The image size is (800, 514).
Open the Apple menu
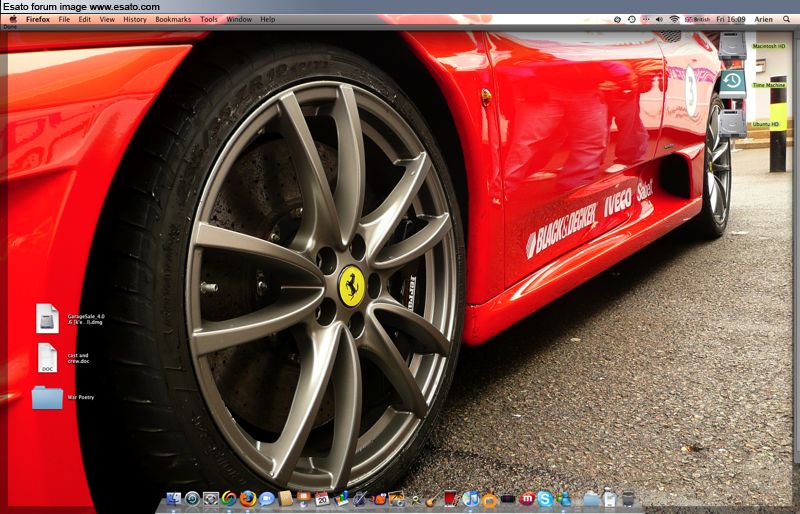(x=14, y=19)
